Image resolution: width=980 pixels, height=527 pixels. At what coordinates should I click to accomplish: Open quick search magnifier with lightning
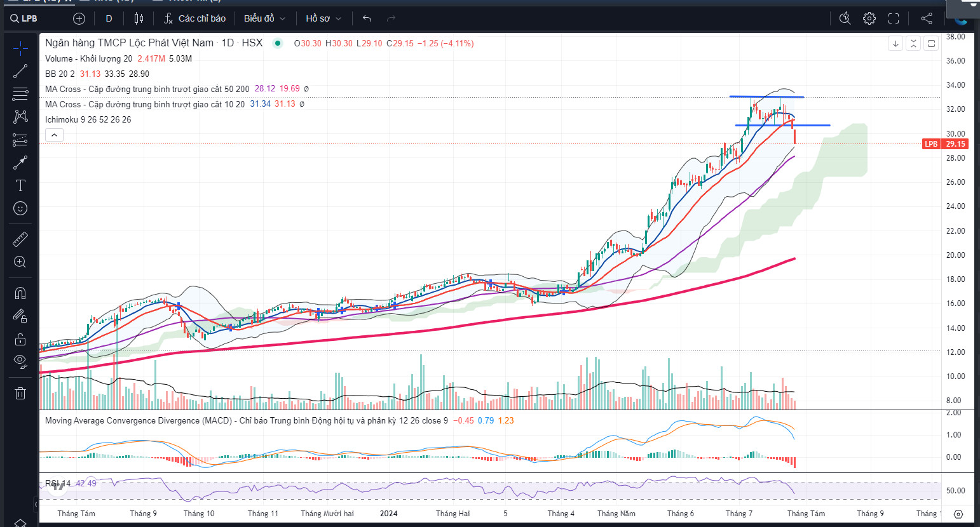pos(845,18)
